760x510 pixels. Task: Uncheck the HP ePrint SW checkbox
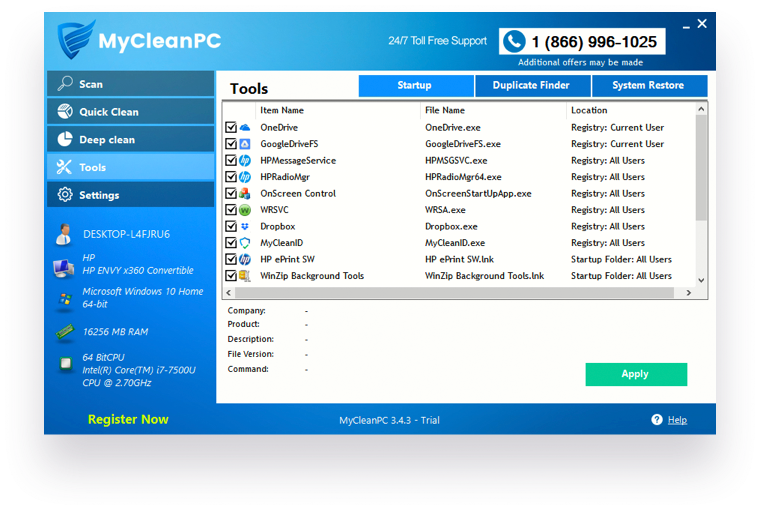tap(231, 259)
